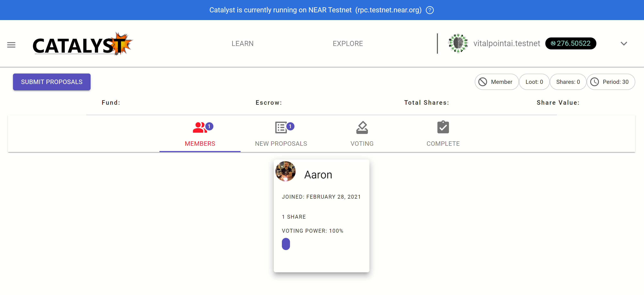
Task: Click the Complete clipboard check icon
Action: (443, 127)
